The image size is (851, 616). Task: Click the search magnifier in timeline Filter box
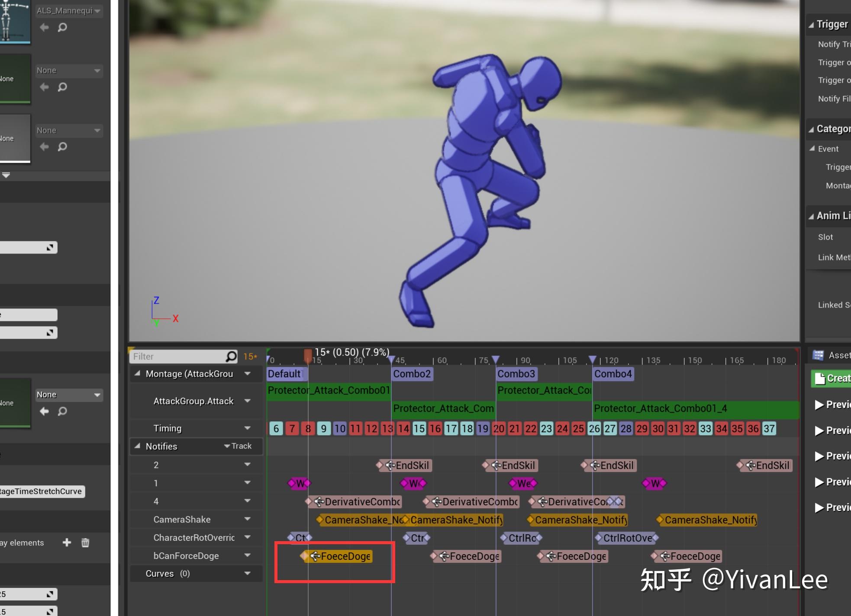point(231,356)
